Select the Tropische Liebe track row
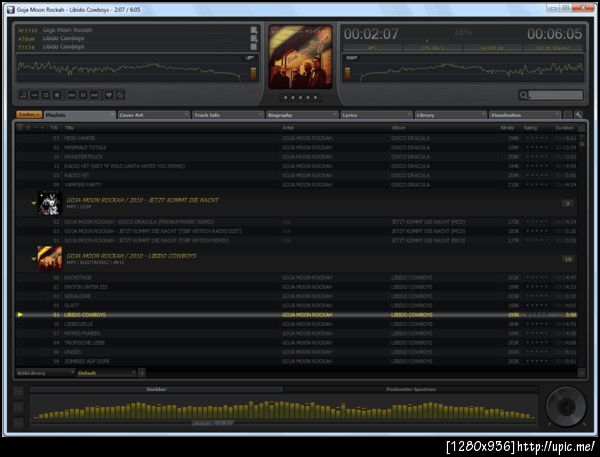Screen dimensions: 600x457 tap(297, 343)
